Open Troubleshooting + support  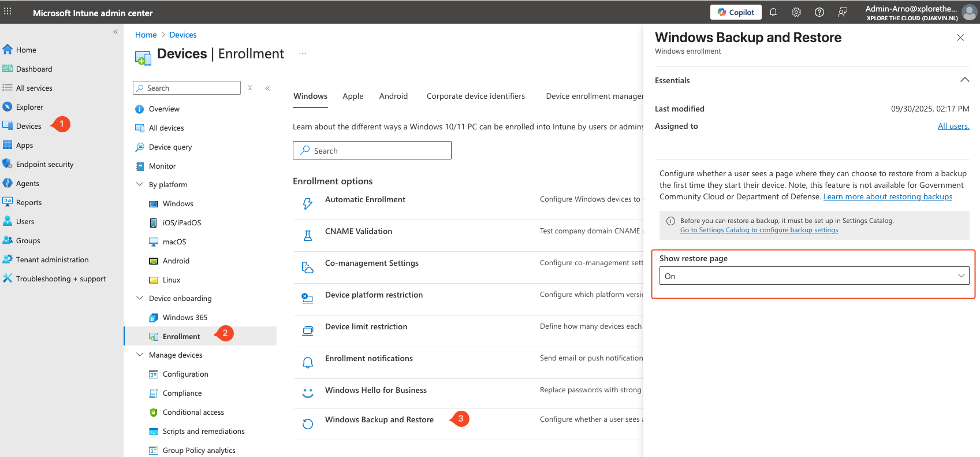[62, 278]
